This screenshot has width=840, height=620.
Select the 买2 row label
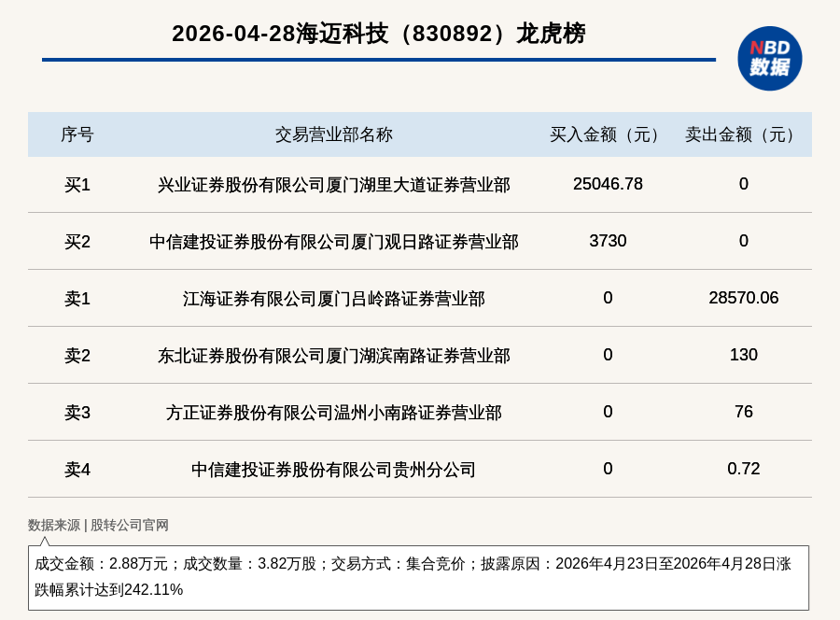click(x=77, y=242)
